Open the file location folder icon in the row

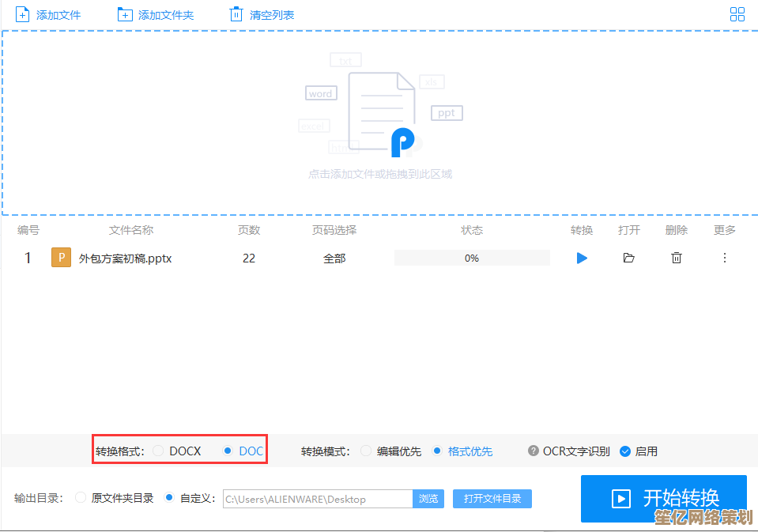629,258
